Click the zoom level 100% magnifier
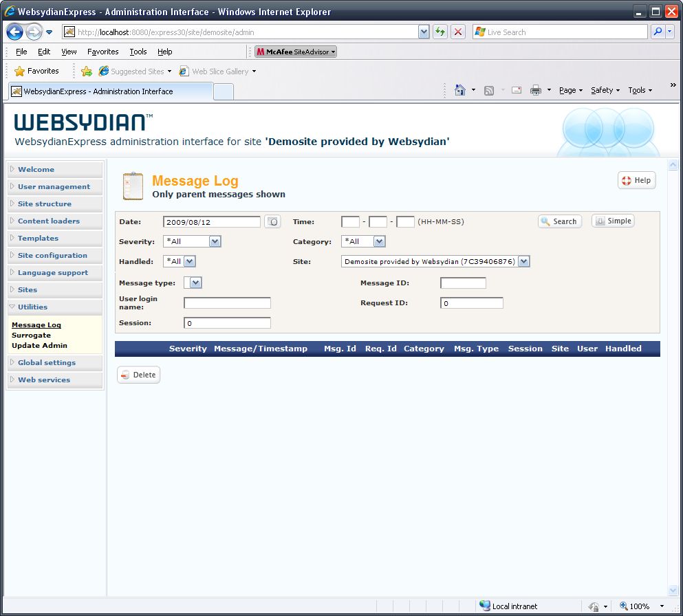This screenshot has width=683, height=616. pyautogui.click(x=624, y=606)
